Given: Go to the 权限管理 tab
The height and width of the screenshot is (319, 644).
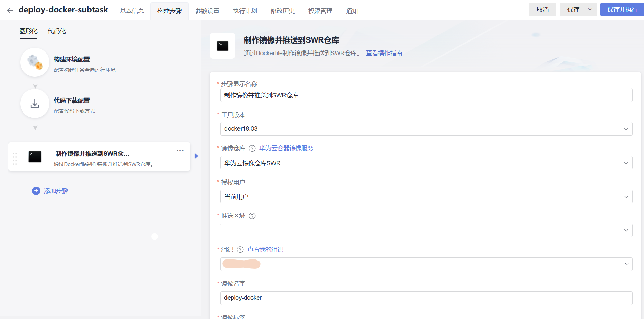Looking at the screenshot, I should 320,11.
